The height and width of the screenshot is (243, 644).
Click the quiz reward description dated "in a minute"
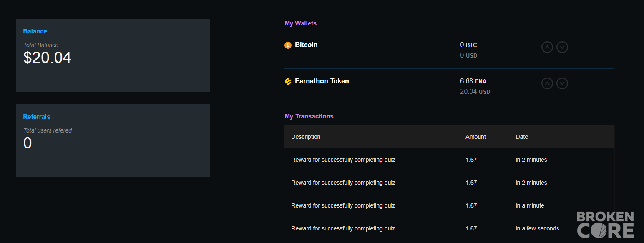tap(343, 205)
